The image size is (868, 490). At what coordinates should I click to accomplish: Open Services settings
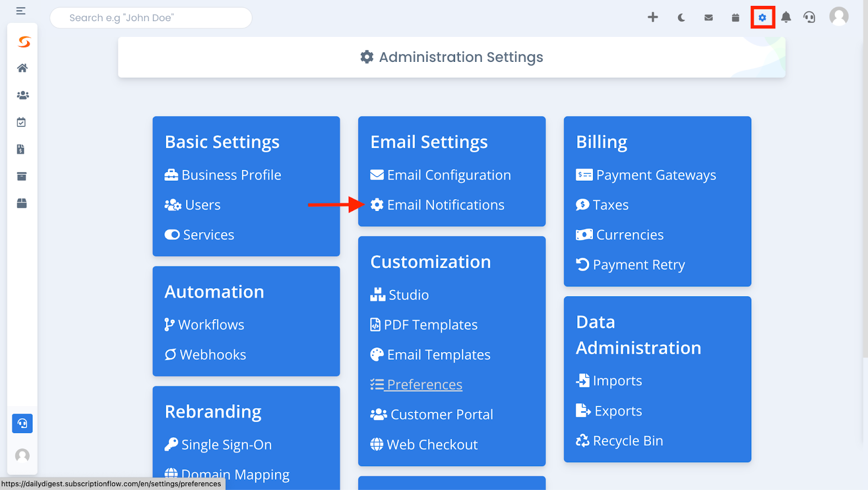pyautogui.click(x=200, y=234)
